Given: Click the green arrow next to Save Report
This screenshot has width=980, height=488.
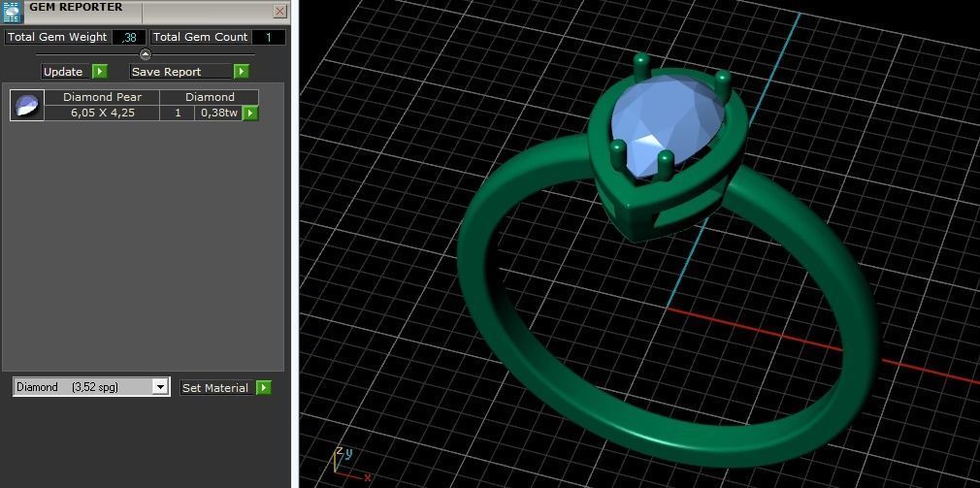Looking at the screenshot, I should tap(242, 72).
